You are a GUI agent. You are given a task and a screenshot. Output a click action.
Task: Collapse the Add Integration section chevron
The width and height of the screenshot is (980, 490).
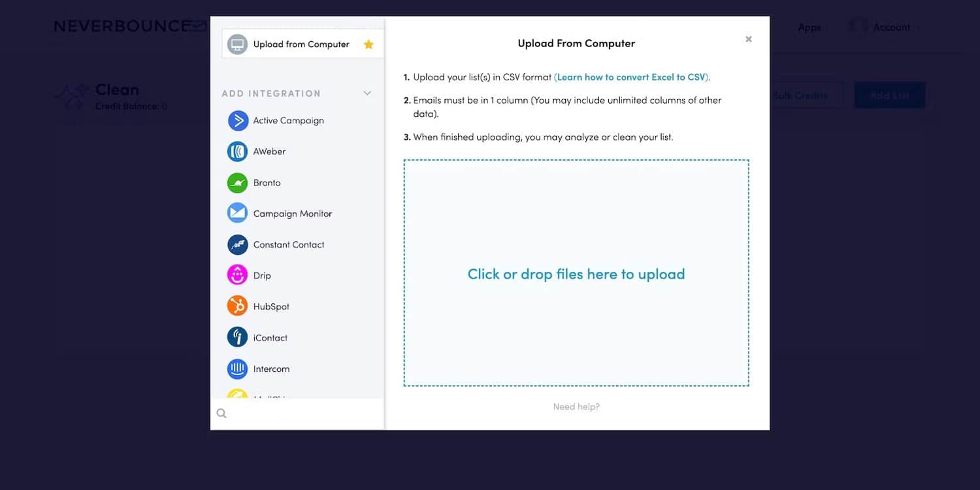tap(367, 93)
